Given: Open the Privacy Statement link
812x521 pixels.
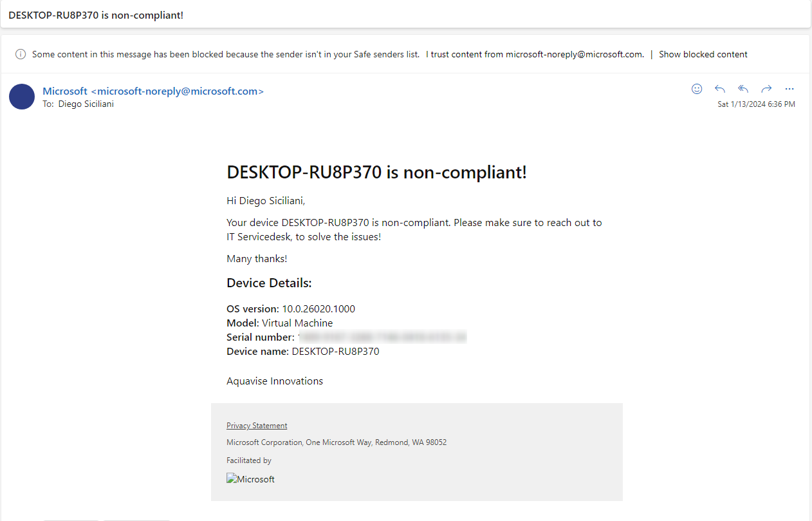Looking at the screenshot, I should pyautogui.click(x=257, y=426).
